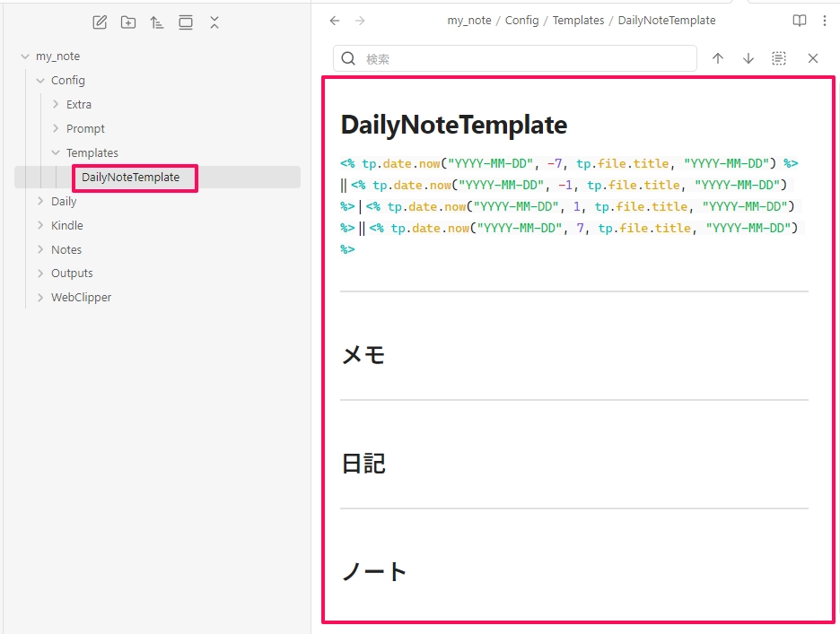Open the more options menu

point(825,21)
